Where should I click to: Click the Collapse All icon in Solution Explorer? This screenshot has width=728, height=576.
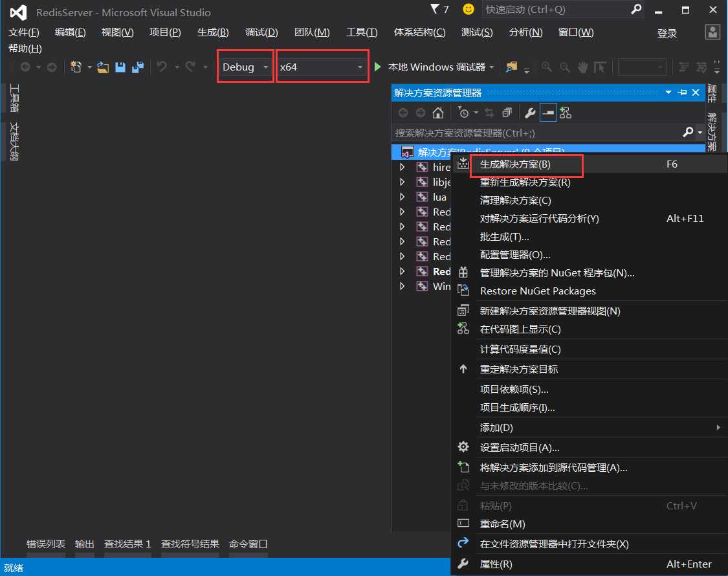[507, 113]
